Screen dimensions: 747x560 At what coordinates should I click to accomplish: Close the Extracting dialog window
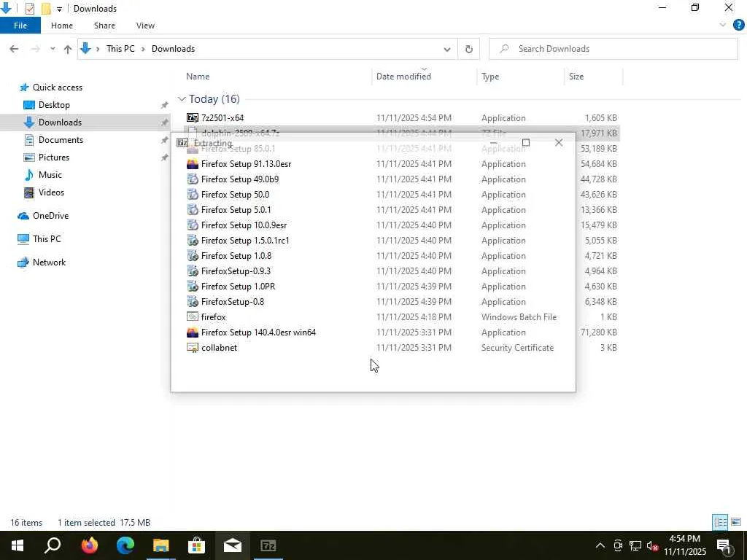pyautogui.click(x=559, y=142)
